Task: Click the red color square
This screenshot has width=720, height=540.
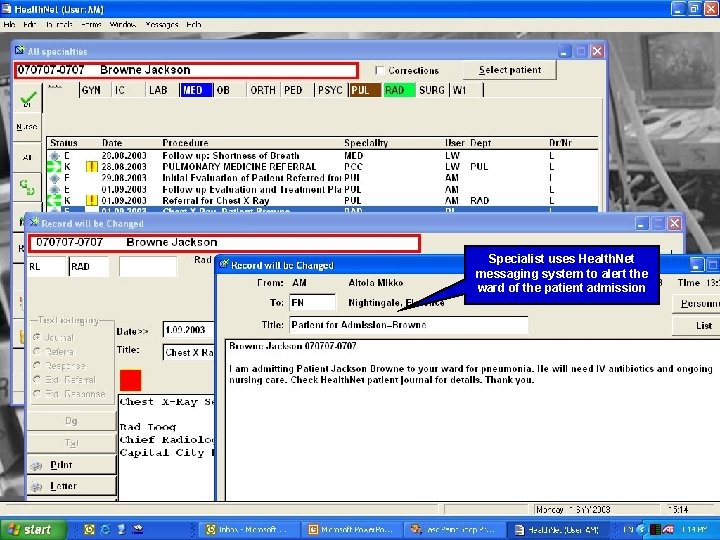Action: tap(130, 380)
